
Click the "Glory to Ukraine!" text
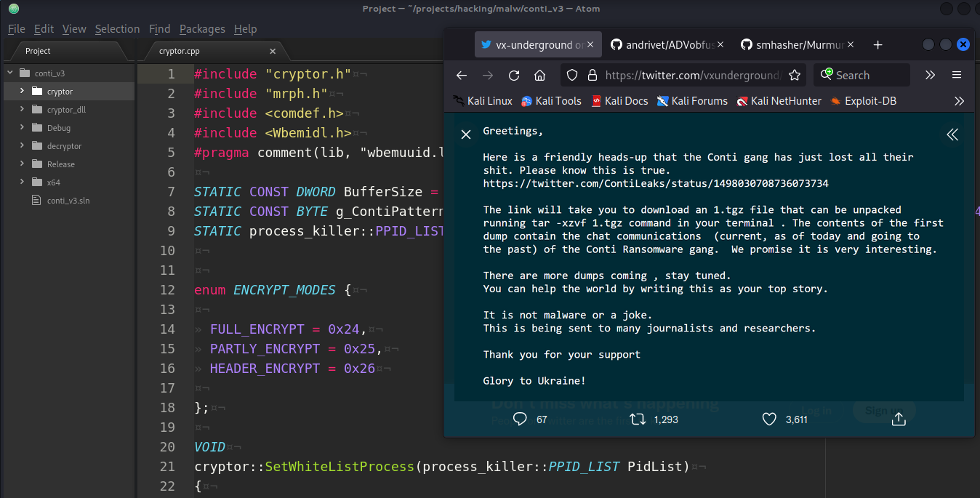tap(534, 381)
